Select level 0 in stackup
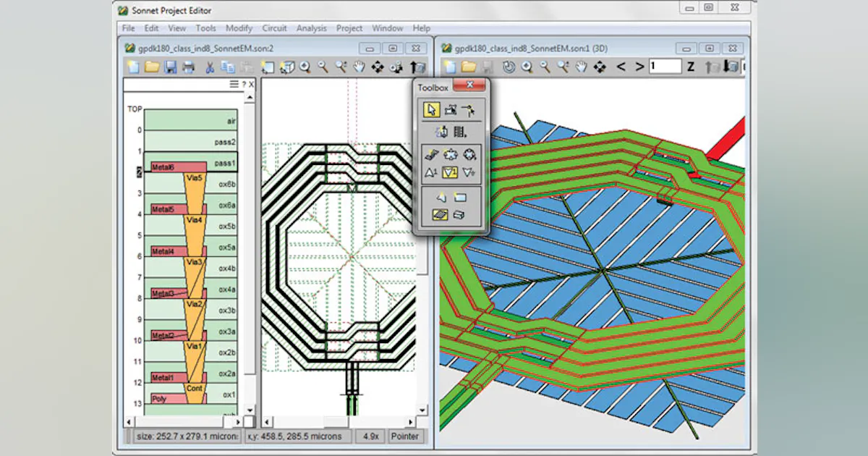The image size is (868, 456). click(139, 130)
